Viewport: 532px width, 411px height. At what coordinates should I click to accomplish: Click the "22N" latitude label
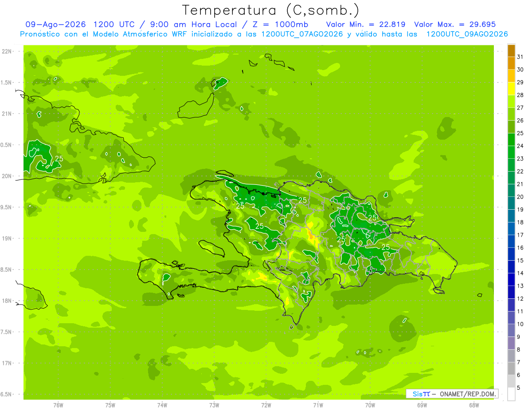(7, 51)
